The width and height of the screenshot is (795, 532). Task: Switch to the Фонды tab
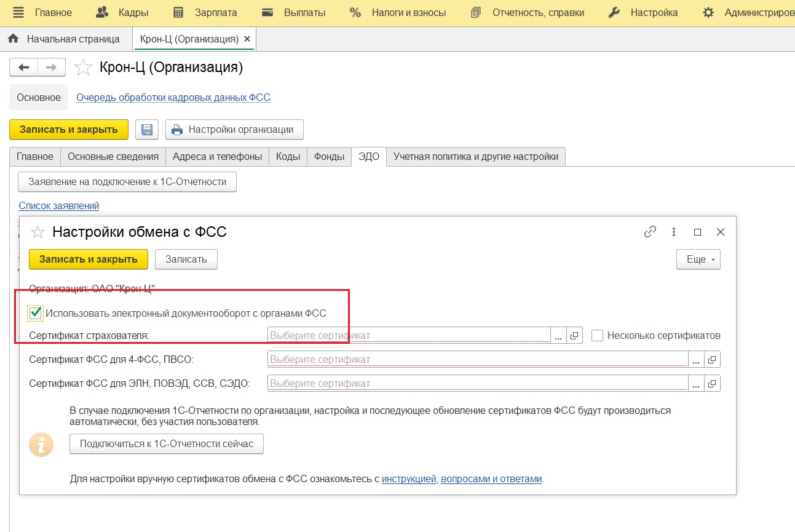click(x=329, y=156)
